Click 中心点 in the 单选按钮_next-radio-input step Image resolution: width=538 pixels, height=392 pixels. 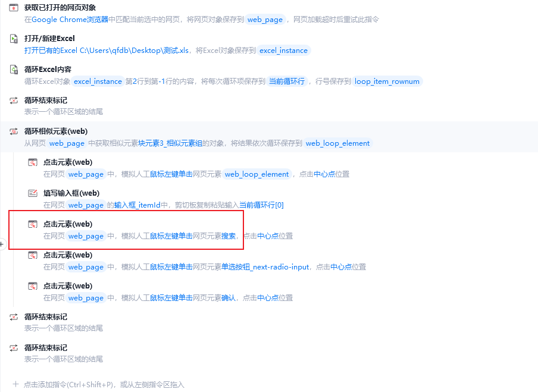tap(341, 267)
